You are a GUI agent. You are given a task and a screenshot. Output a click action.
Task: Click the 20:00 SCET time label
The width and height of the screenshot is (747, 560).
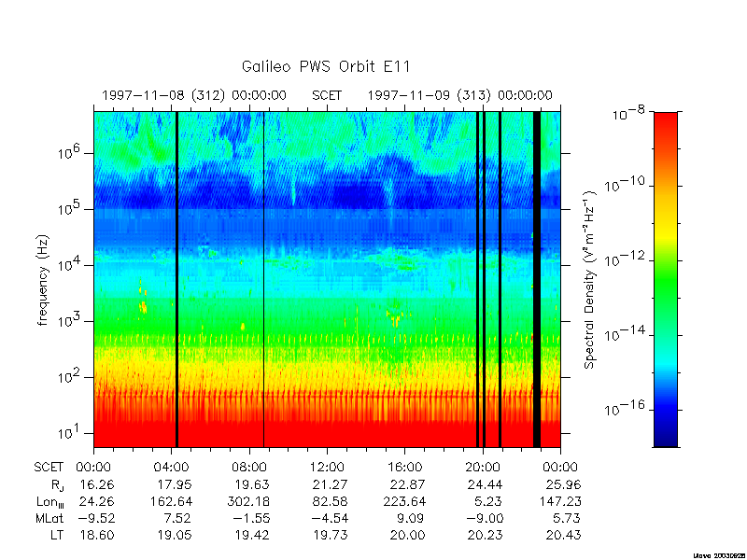click(483, 468)
